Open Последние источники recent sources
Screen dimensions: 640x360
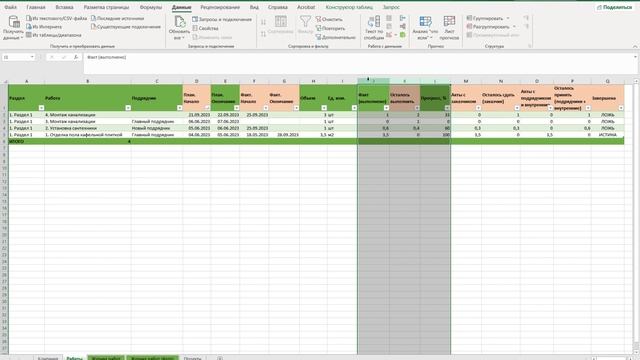pyautogui.click(x=118, y=18)
